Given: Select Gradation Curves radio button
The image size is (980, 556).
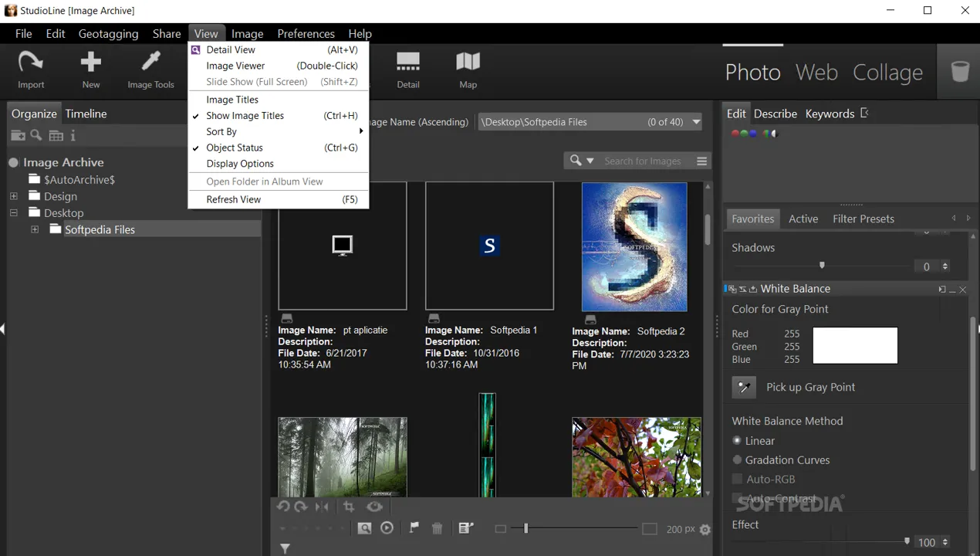Looking at the screenshot, I should [x=737, y=459].
